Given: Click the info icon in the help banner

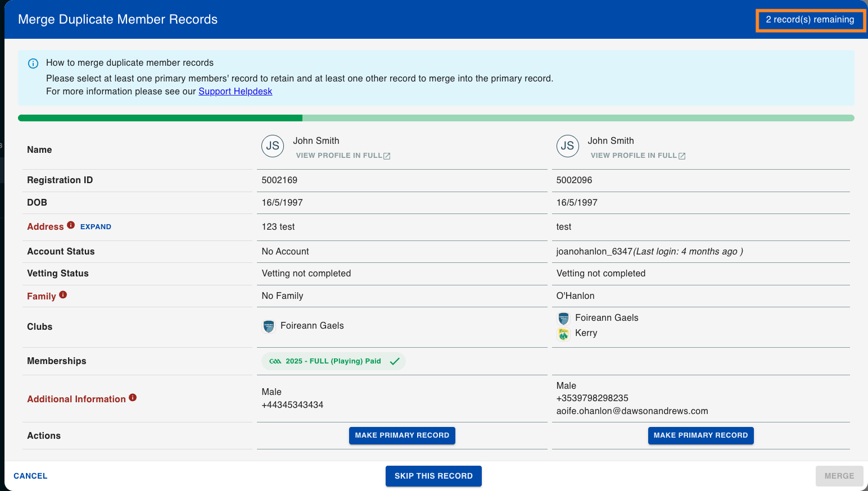Looking at the screenshot, I should click(33, 63).
